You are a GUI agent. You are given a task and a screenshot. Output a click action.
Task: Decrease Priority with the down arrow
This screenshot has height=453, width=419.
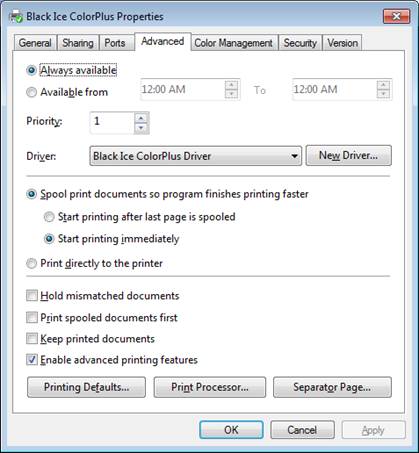click(141, 128)
